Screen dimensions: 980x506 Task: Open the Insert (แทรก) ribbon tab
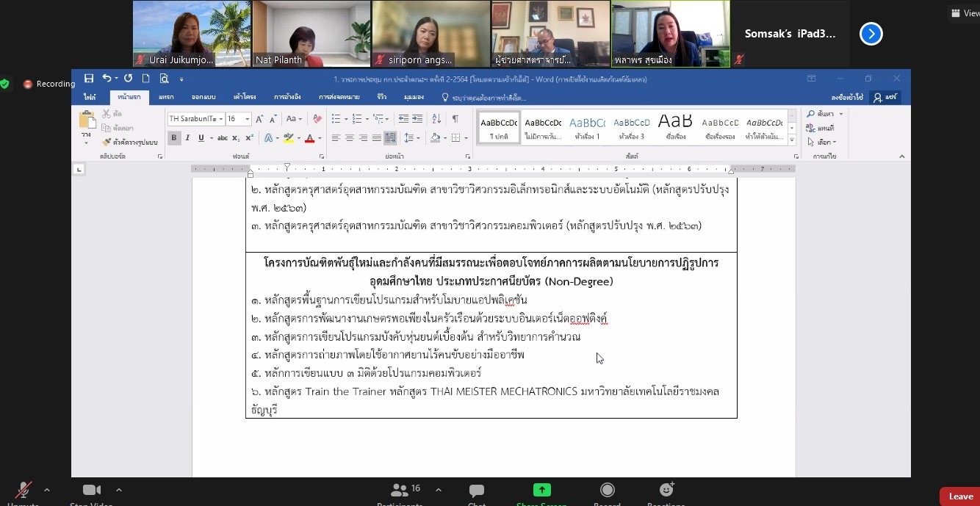coord(166,97)
